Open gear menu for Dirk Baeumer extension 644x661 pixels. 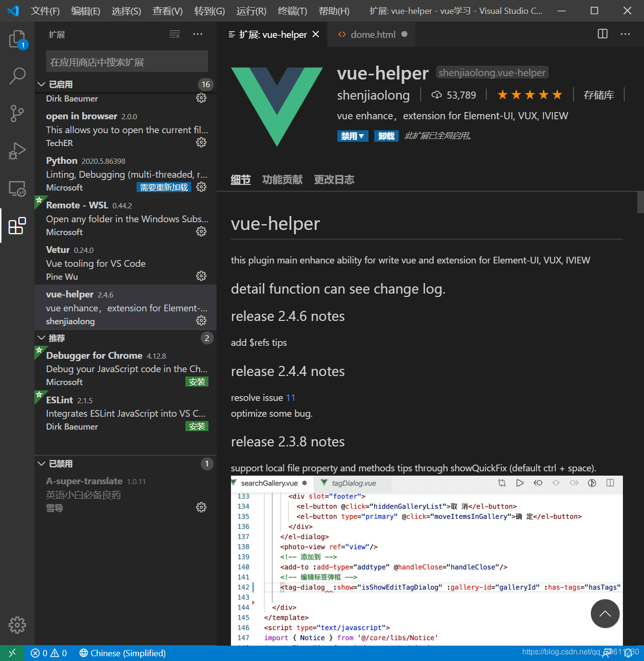point(201,98)
